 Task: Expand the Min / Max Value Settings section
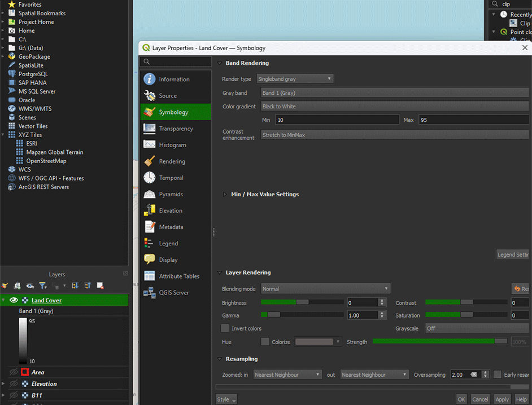(x=225, y=194)
